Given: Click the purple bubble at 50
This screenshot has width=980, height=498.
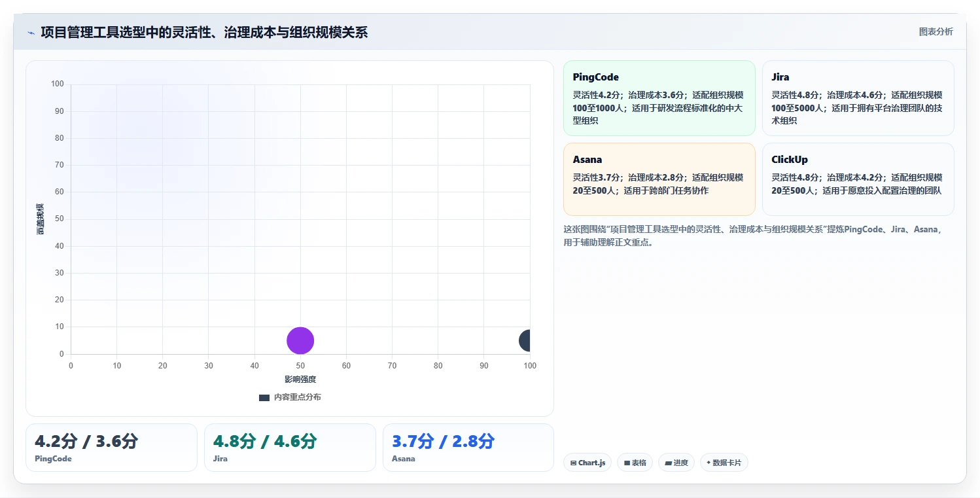Looking at the screenshot, I should (300, 340).
